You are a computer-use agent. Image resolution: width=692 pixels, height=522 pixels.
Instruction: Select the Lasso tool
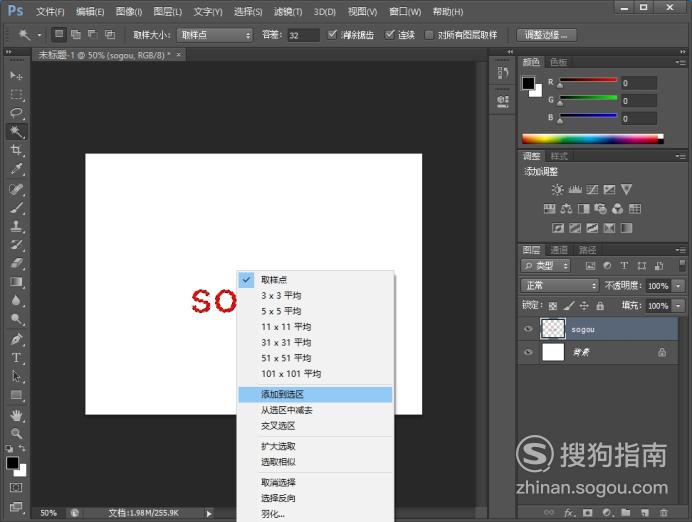tap(16, 113)
